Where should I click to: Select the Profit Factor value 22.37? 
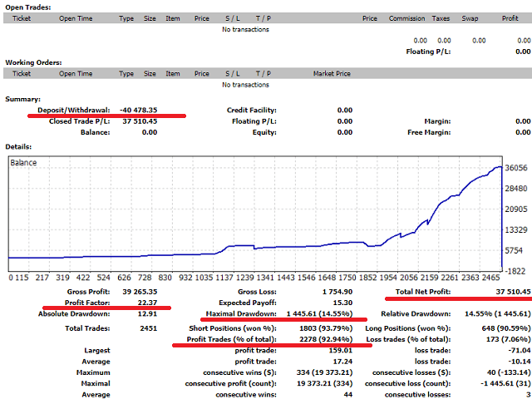[x=146, y=302]
